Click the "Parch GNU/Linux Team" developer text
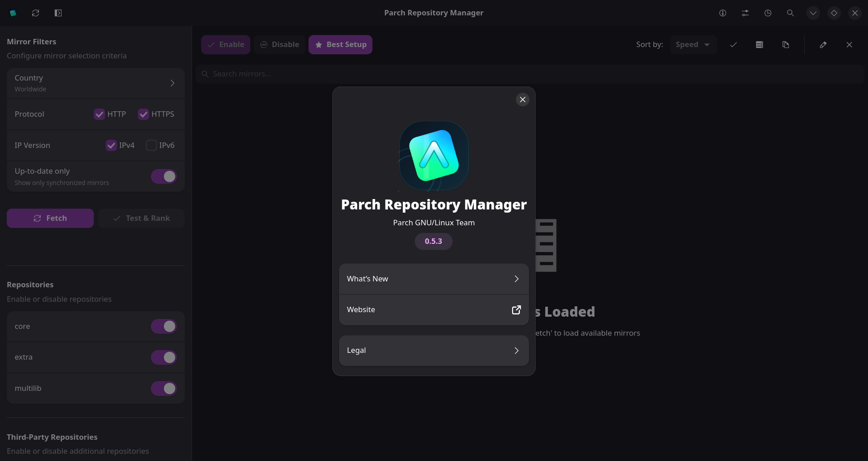Viewport: 868px width, 461px height. pyautogui.click(x=434, y=223)
